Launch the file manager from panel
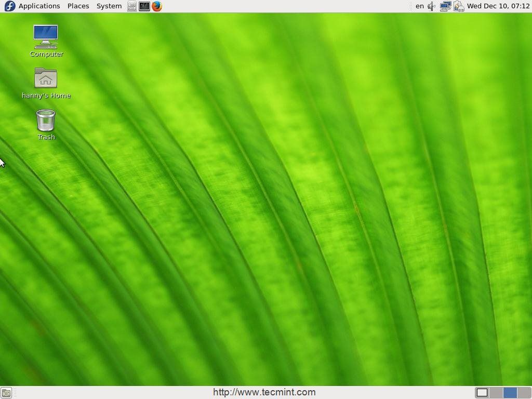 [132, 6]
